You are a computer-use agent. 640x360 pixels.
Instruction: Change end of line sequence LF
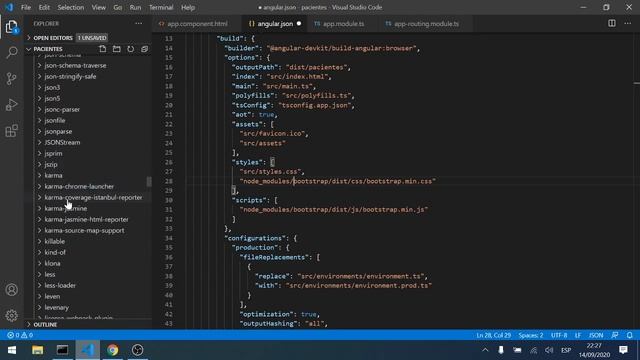tap(578, 335)
